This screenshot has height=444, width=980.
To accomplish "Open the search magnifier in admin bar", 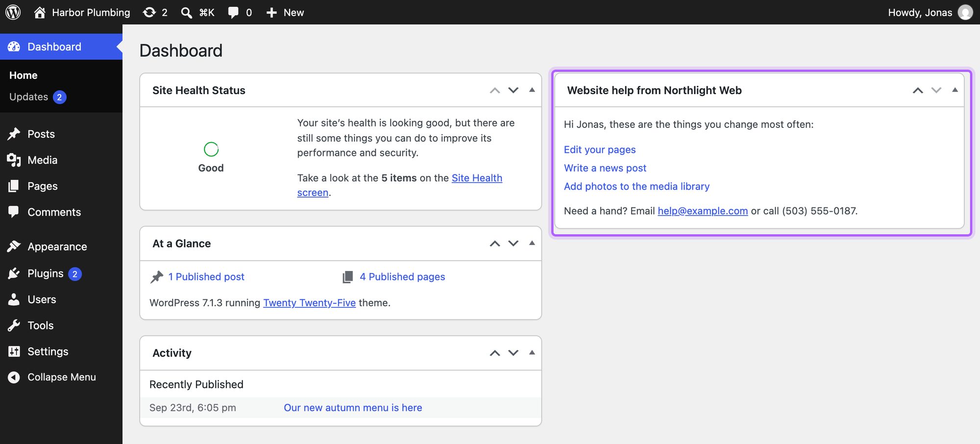I will pyautogui.click(x=186, y=12).
